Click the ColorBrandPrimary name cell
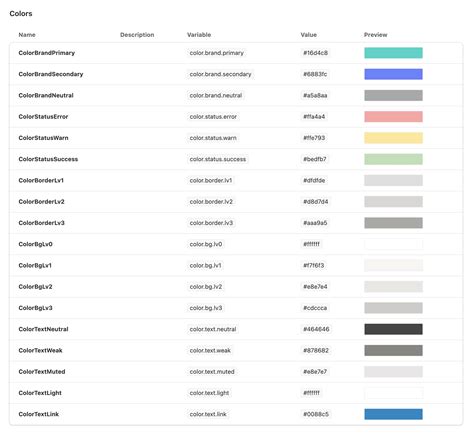This screenshot has width=474, height=435. pos(47,53)
